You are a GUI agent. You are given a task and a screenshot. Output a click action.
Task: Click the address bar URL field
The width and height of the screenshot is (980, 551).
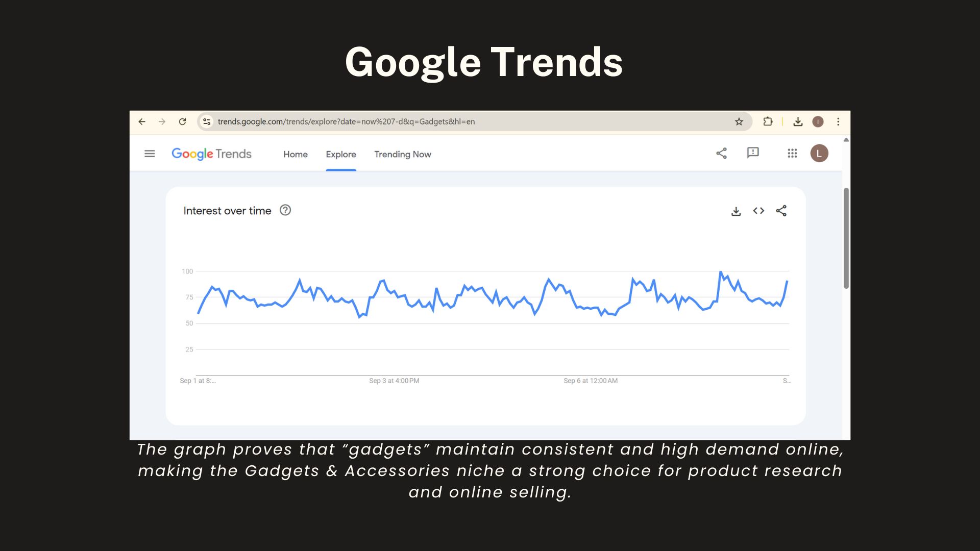point(408,121)
